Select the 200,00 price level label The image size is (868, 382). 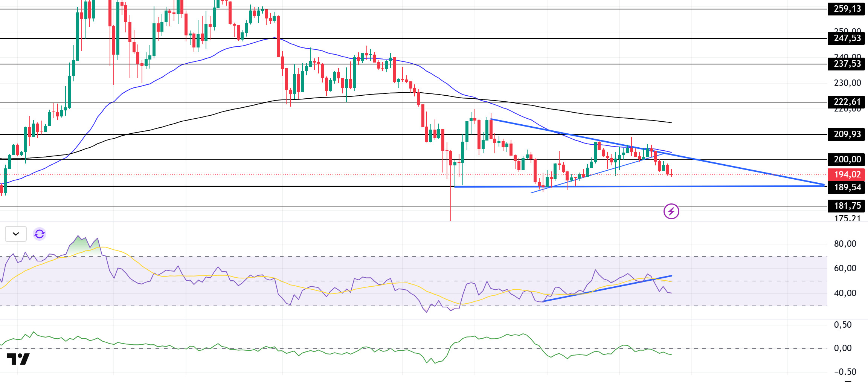click(847, 159)
